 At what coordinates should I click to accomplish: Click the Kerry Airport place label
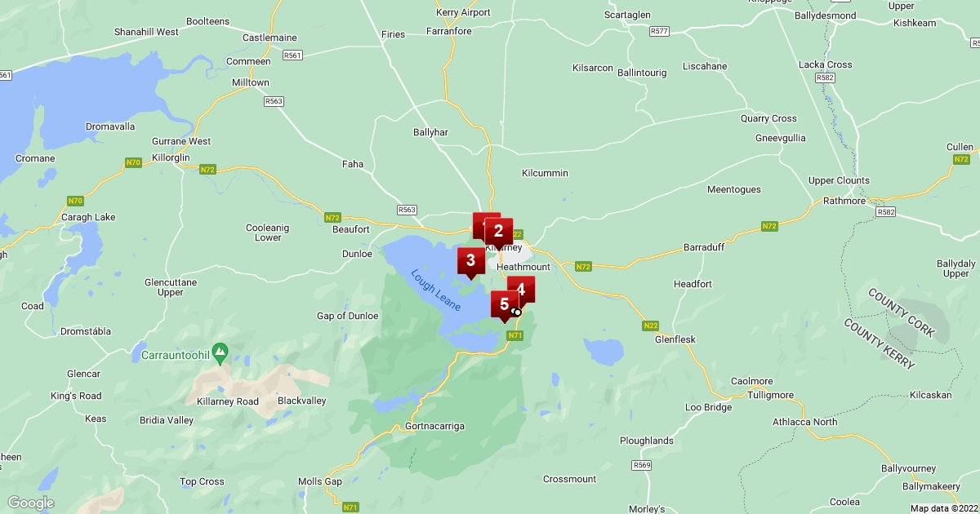464,12
